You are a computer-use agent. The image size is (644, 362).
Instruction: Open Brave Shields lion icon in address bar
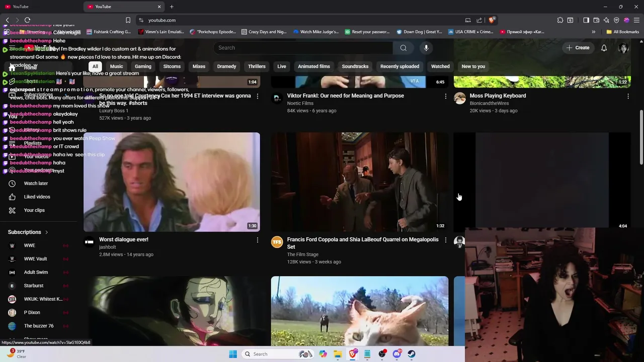tap(492, 20)
